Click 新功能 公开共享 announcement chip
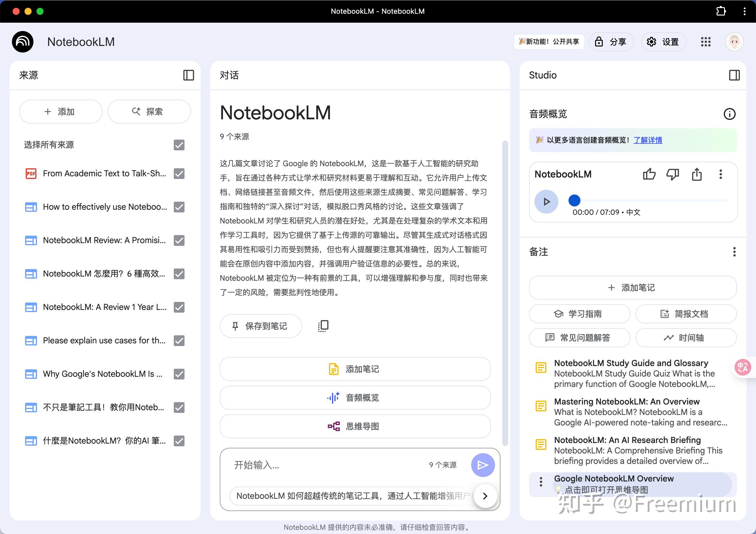This screenshot has height=534, width=756. coord(549,42)
